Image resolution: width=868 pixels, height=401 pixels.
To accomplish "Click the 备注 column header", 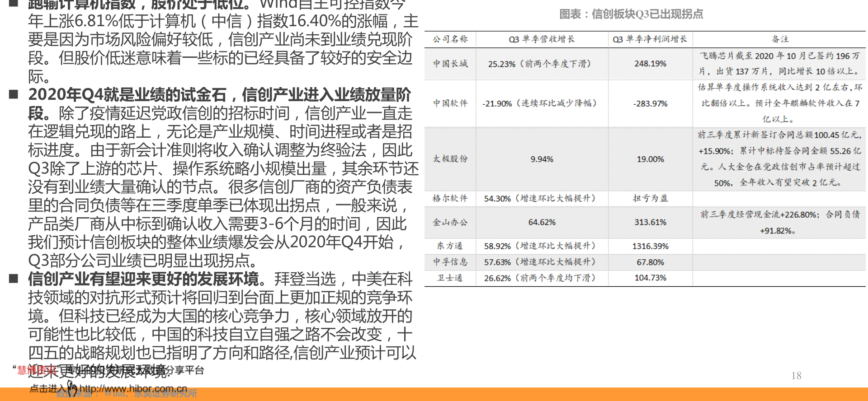I will point(780,39).
